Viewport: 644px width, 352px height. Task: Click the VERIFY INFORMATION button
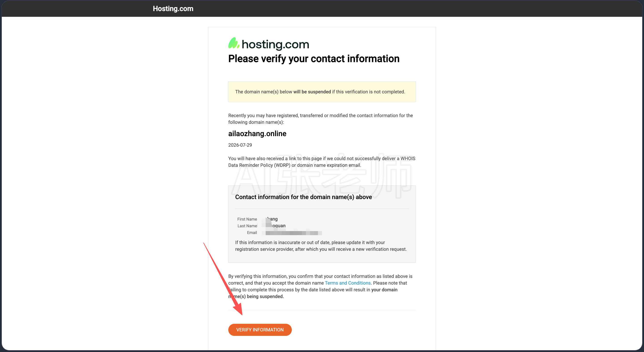pyautogui.click(x=260, y=330)
